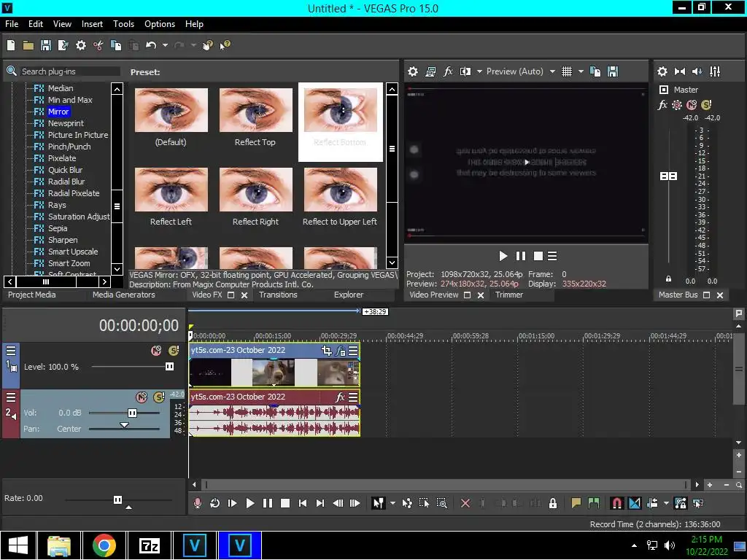The height and width of the screenshot is (560, 747).
Task: Open Preview (Auto) quality dropdown
Action: pyautogui.click(x=552, y=71)
